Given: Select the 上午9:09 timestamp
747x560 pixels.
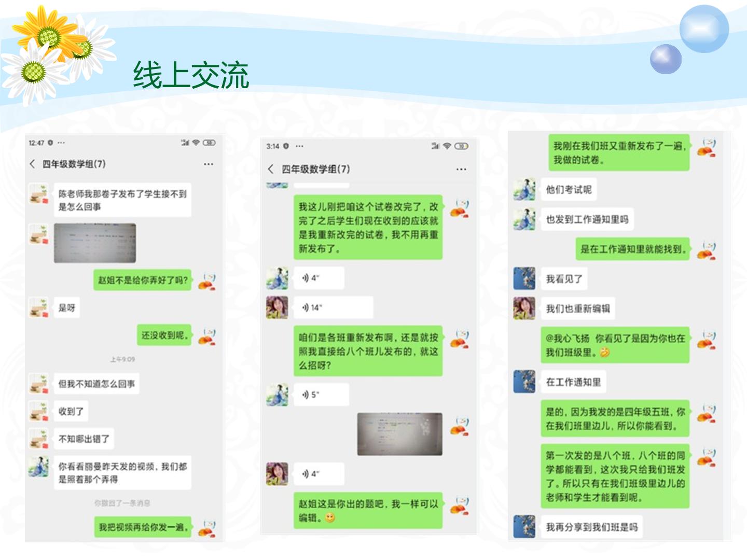Looking at the screenshot, I should [122, 359].
